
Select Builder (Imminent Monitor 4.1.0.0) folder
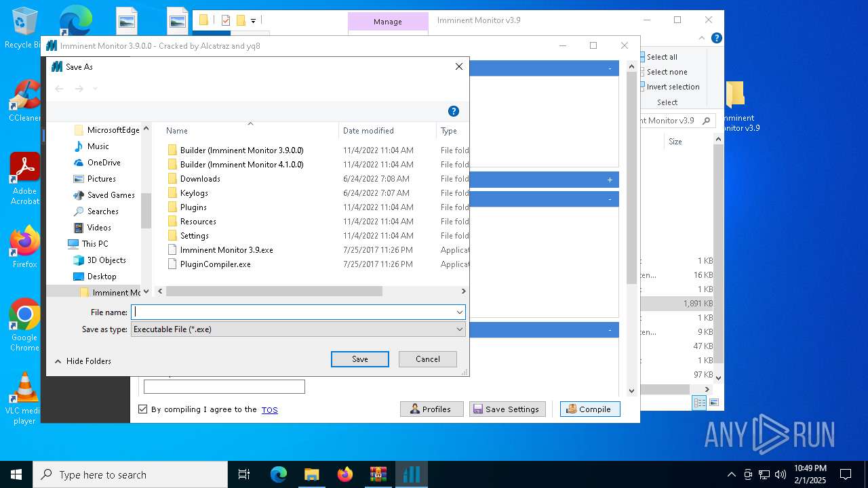(241, 165)
